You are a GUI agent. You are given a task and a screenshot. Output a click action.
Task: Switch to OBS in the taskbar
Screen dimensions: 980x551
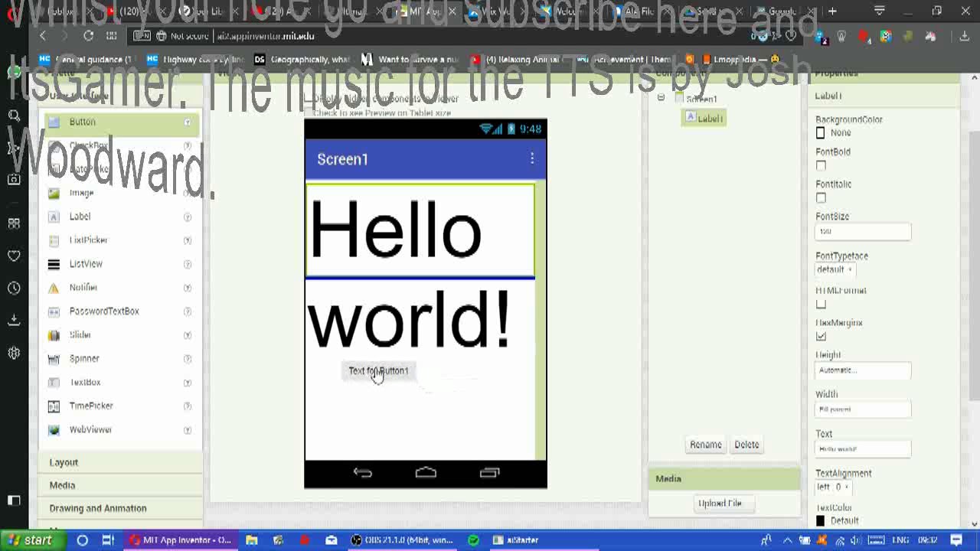(403, 540)
